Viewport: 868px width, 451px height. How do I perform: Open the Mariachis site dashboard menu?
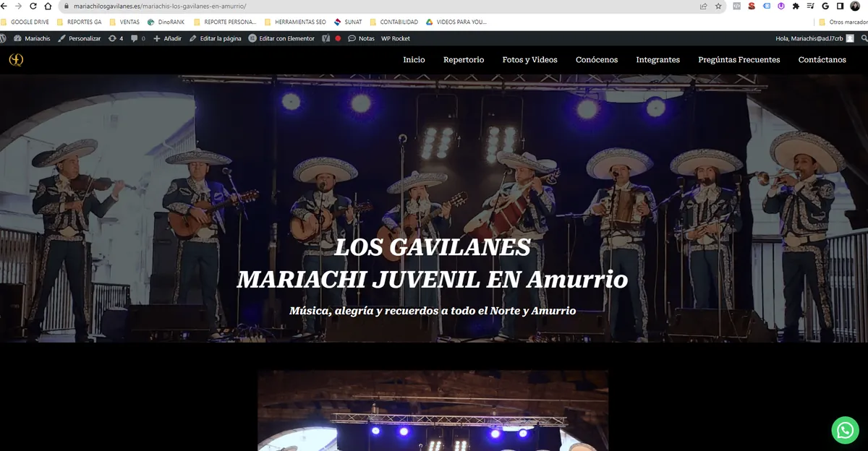tap(33, 38)
